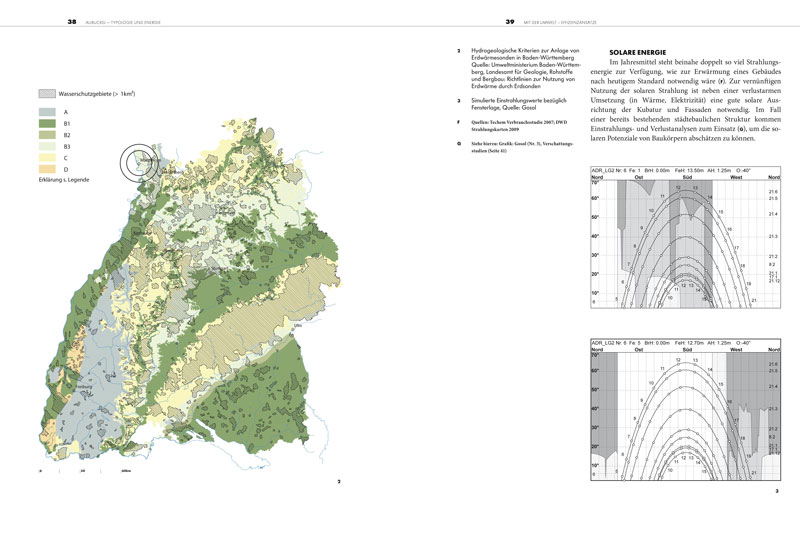Click the light yellow C legend swatch
The image size is (800, 533).
point(45,157)
